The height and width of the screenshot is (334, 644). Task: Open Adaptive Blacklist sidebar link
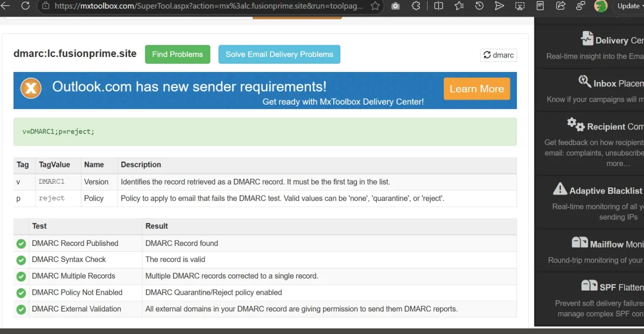click(x=606, y=191)
